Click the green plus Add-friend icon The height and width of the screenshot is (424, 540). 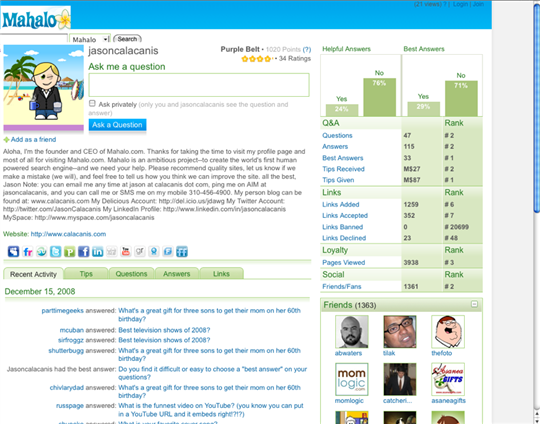[6, 140]
